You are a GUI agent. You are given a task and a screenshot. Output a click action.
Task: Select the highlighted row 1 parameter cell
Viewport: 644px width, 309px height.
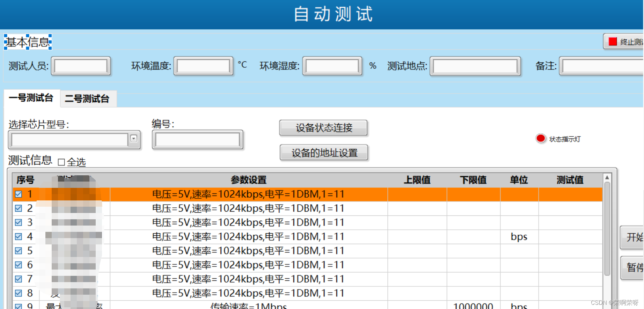248,194
